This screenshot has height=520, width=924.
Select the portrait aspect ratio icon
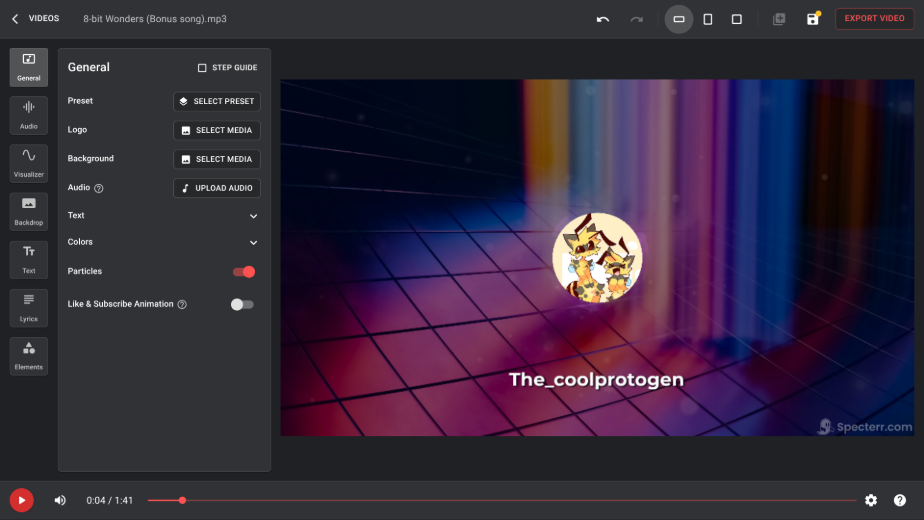tap(708, 19)
